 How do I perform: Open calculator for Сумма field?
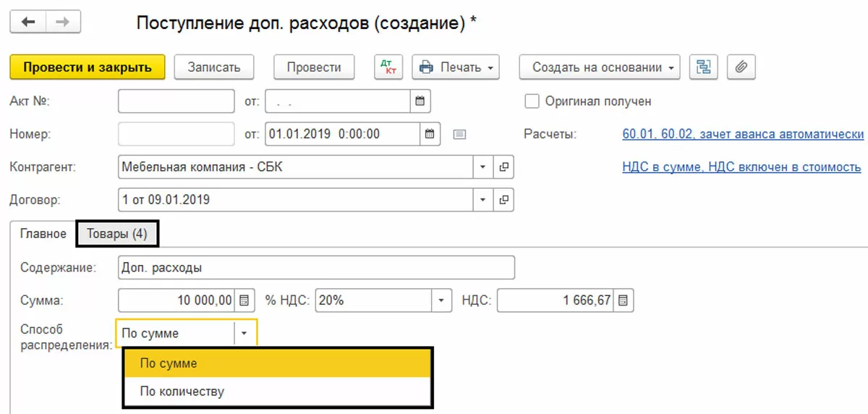[x=244, y=300]
